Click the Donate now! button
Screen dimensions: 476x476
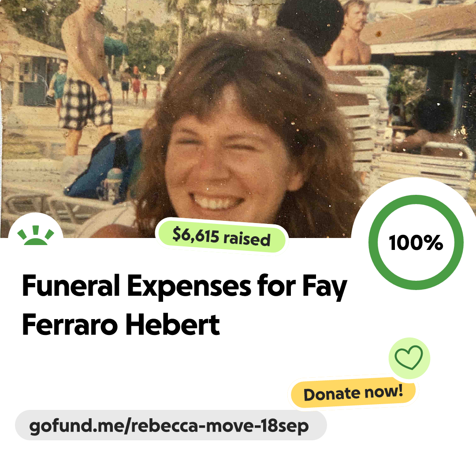click(x=353, y=393)
